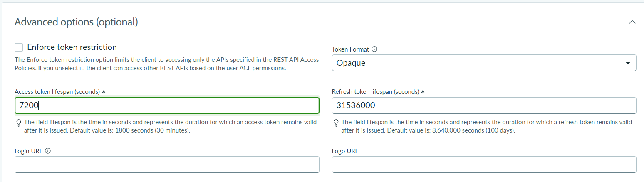The image size is (644, 182).
Task: Click the Access token lifespan (seconds) label
Action: pos(60,92)
